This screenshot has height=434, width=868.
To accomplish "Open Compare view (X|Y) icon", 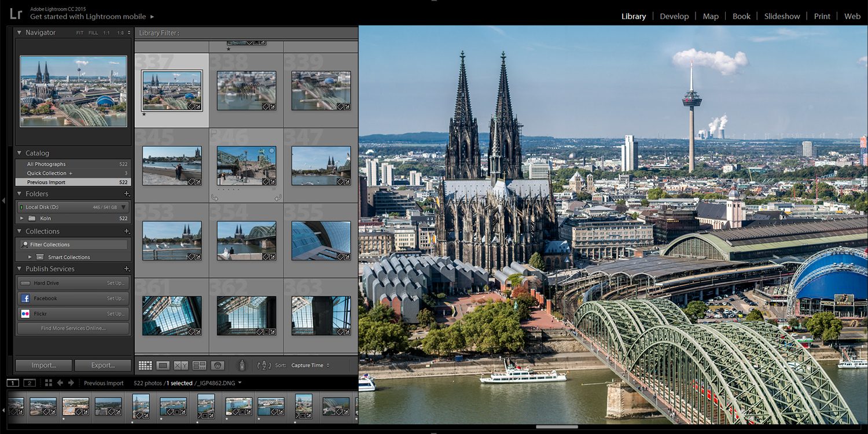I will pos(181,365).
